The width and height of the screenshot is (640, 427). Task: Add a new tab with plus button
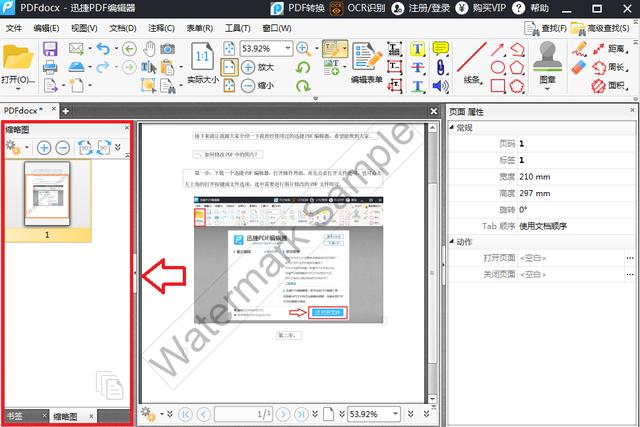65,111
